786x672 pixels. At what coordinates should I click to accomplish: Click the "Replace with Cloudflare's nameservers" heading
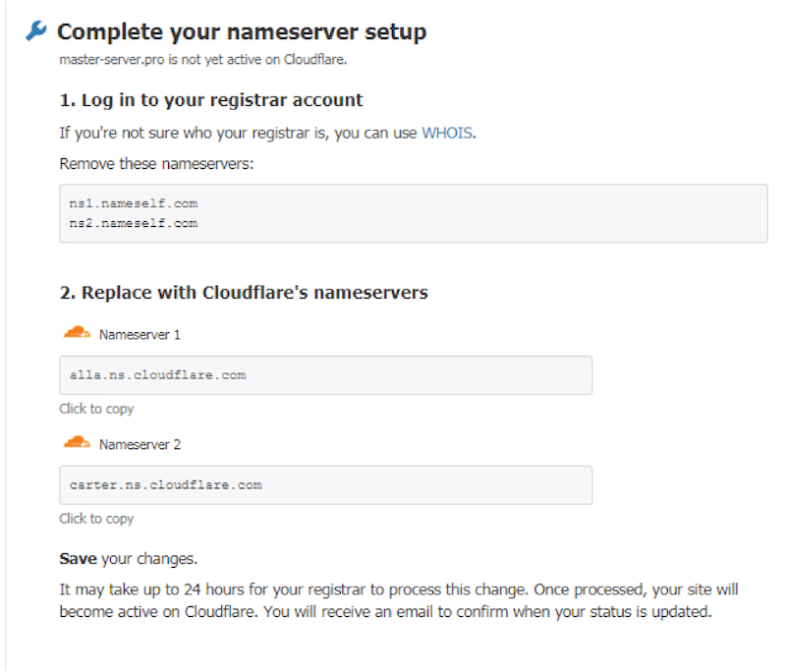pos(244,293)
